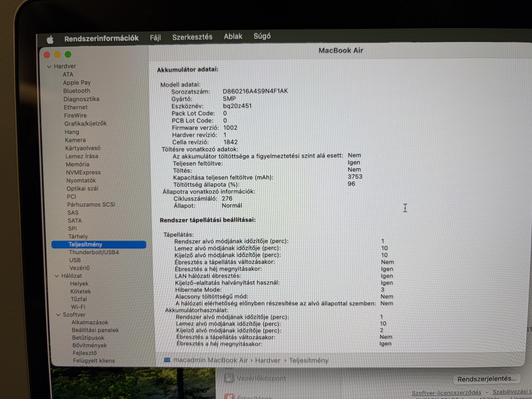The width and height of the screenshot is (532, 399).
Task: Select Tűzfal under Hálózat
Action: pyautogui.click(x=79, y=299)
